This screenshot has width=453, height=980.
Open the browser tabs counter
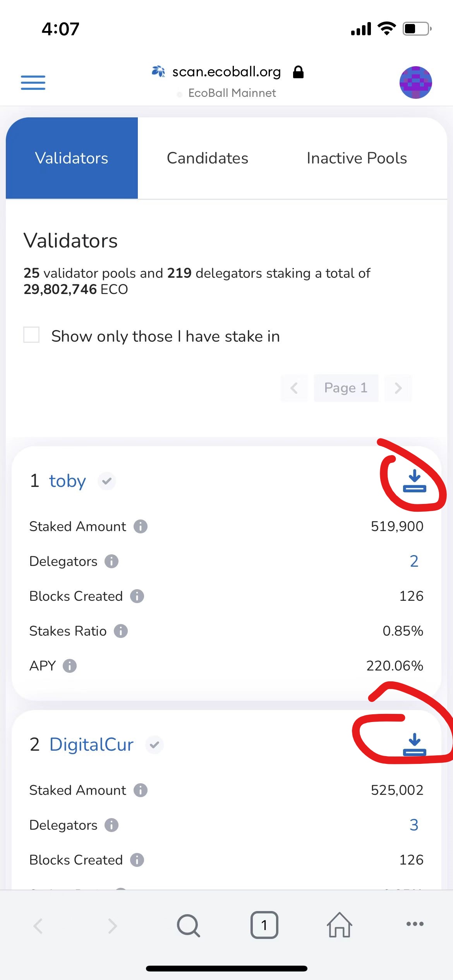click(264, 925)
